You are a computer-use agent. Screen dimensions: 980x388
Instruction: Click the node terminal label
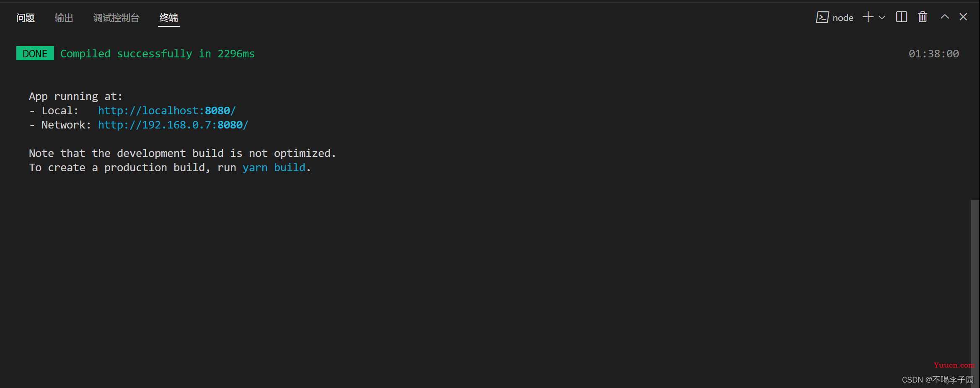click(843, 18)
